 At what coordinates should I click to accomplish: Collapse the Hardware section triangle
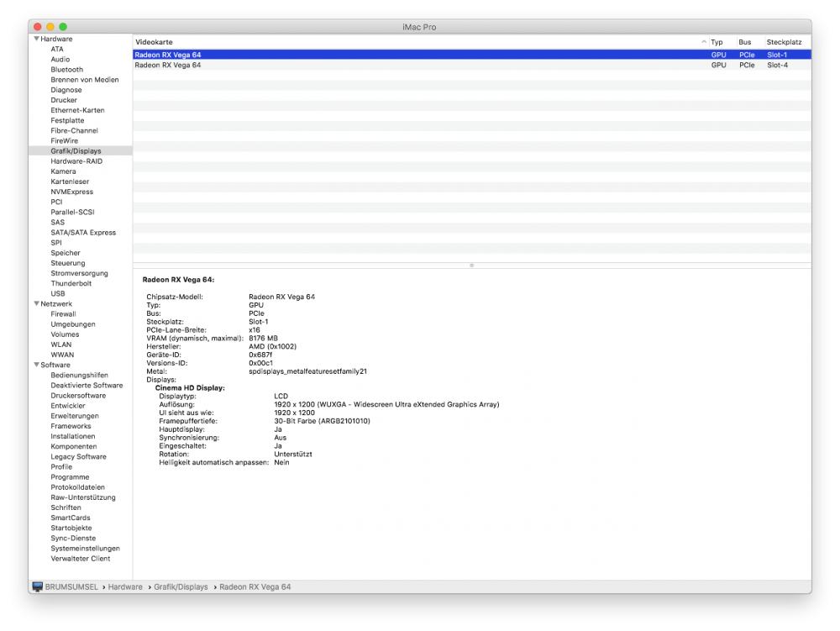pos(36,39)
